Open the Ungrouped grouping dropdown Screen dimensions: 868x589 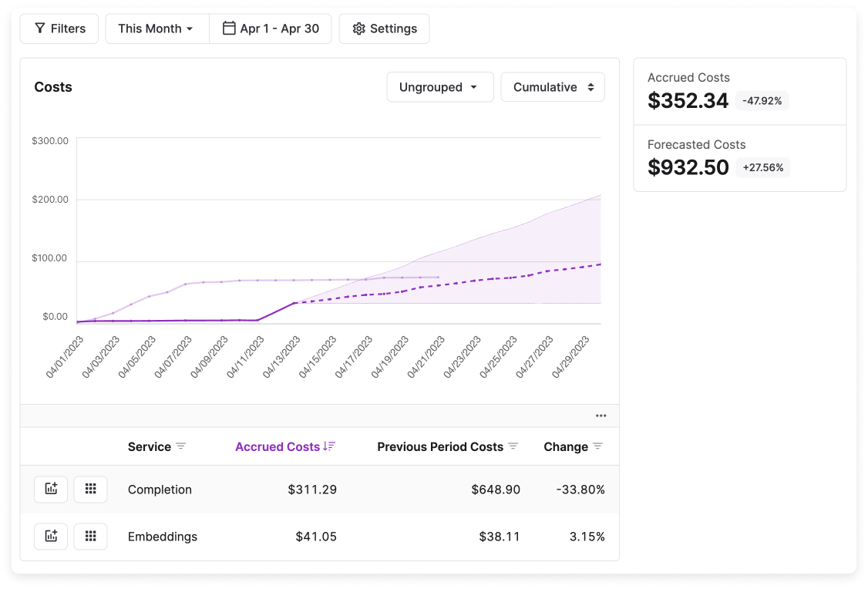[x=439, y=86]
